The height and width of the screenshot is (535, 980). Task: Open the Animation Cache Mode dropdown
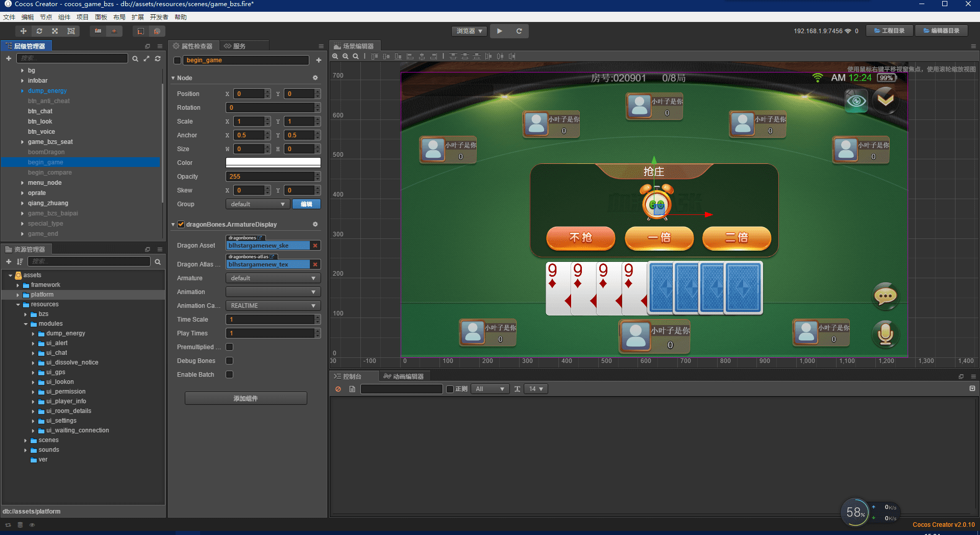tap(273, 306)
